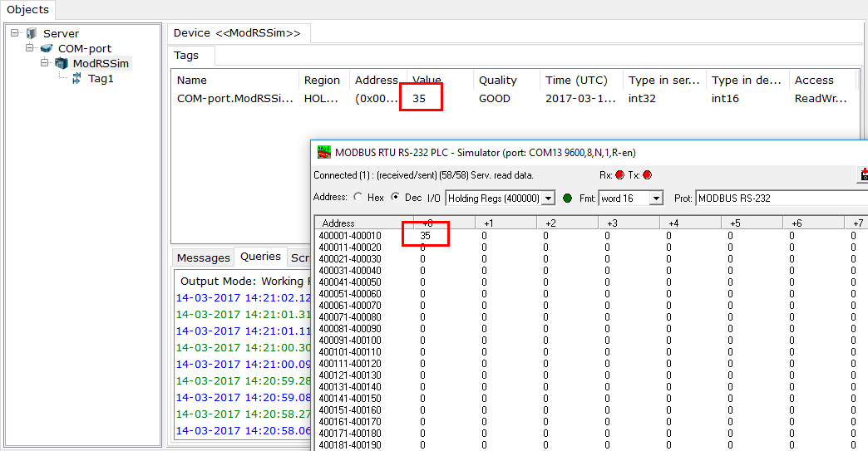Select COM-port label in the tree
The height and width of the screenshot is (451, 868).
(x=85, y=49)
